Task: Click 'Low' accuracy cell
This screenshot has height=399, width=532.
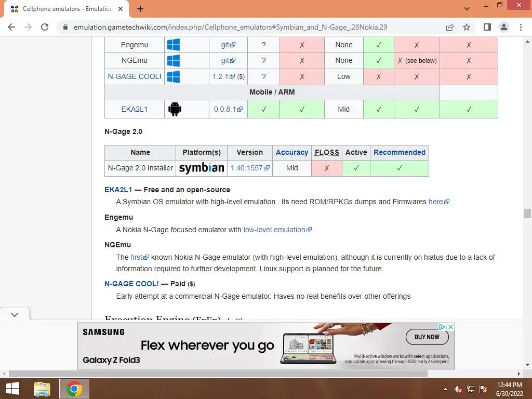Action: tap(344, 77)
